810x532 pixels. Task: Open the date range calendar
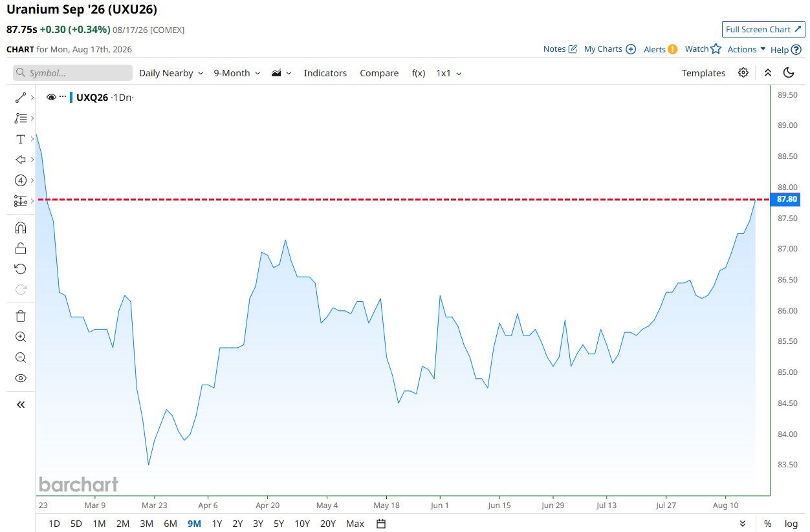pyautogui.click(x=381, y=524)
